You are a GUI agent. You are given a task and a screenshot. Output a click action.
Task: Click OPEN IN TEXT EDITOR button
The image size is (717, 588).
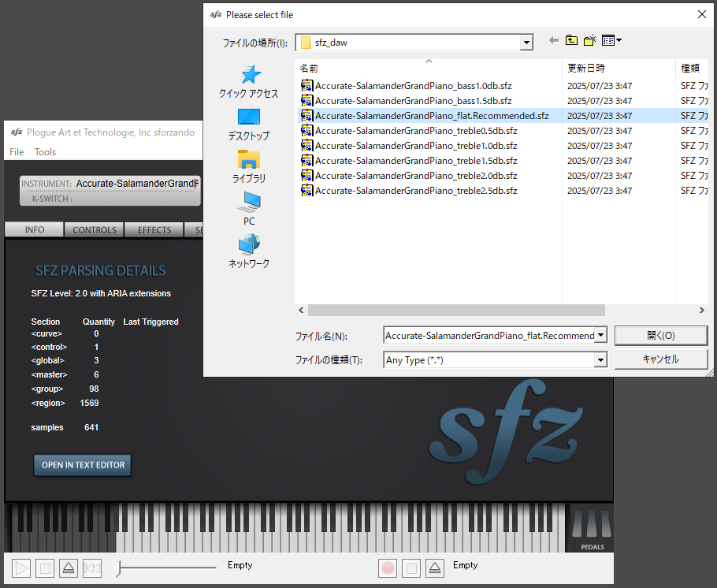pos(83,465)
